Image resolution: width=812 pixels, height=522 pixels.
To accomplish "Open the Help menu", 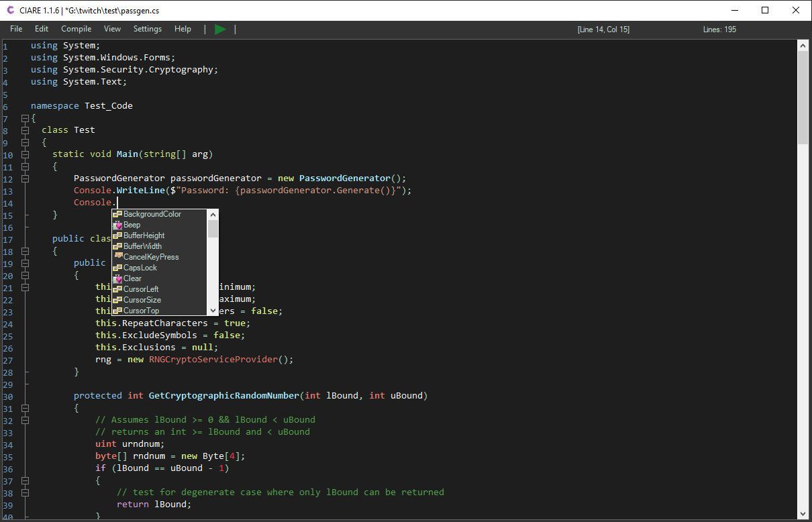I will click(x=183, y=29).
